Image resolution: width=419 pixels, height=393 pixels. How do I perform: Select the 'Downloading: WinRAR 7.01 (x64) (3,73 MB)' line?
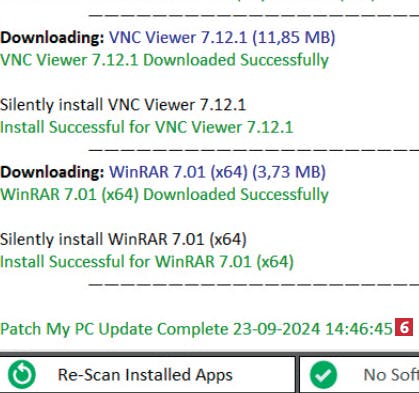[x=163, y=172]
